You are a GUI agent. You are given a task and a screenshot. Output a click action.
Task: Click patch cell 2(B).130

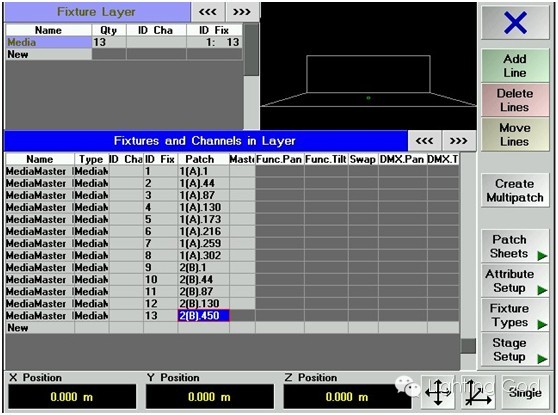(x=204, y=304)
